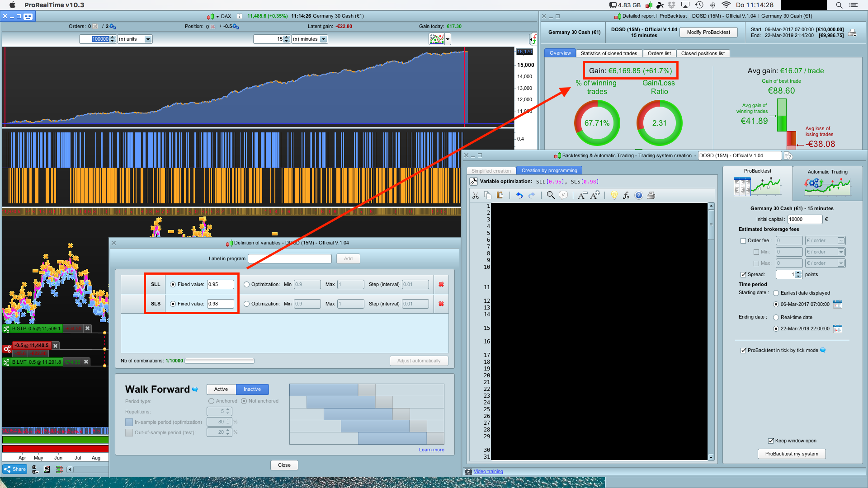Click the variable optimization wrench icon

(473, 181)
